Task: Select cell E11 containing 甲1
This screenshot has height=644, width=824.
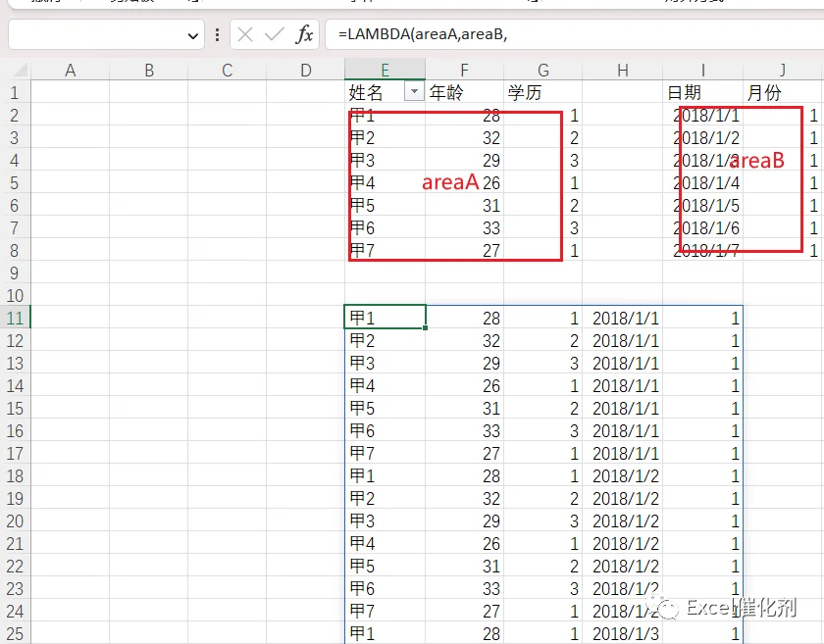Action: click(x=385, y=318)
